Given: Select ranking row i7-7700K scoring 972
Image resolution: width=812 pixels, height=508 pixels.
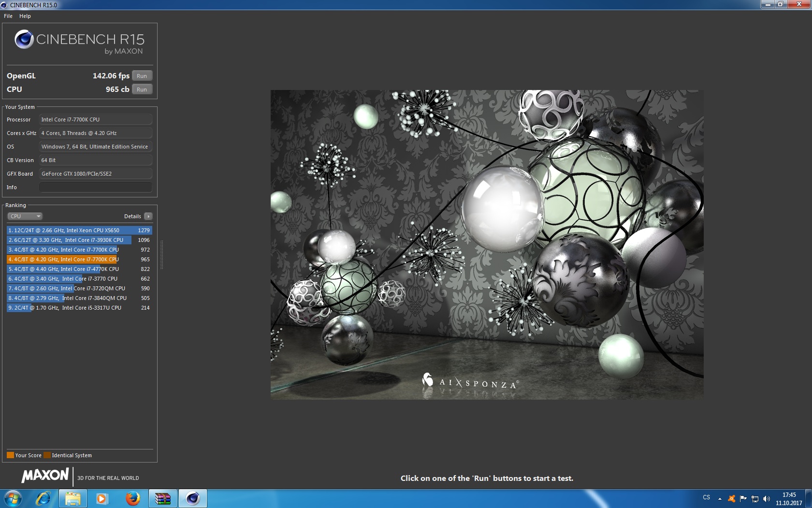Looking at the screenshot, I should [x=79, y=250].
